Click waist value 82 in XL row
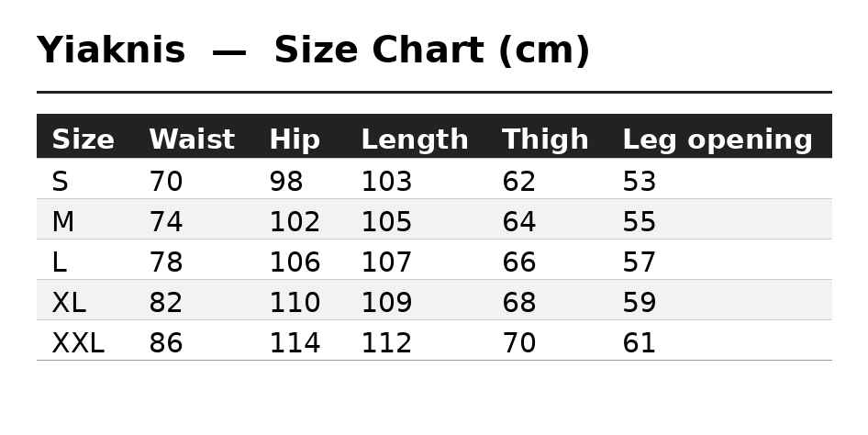This screenshot has width=868, height=435. point(165,303)
